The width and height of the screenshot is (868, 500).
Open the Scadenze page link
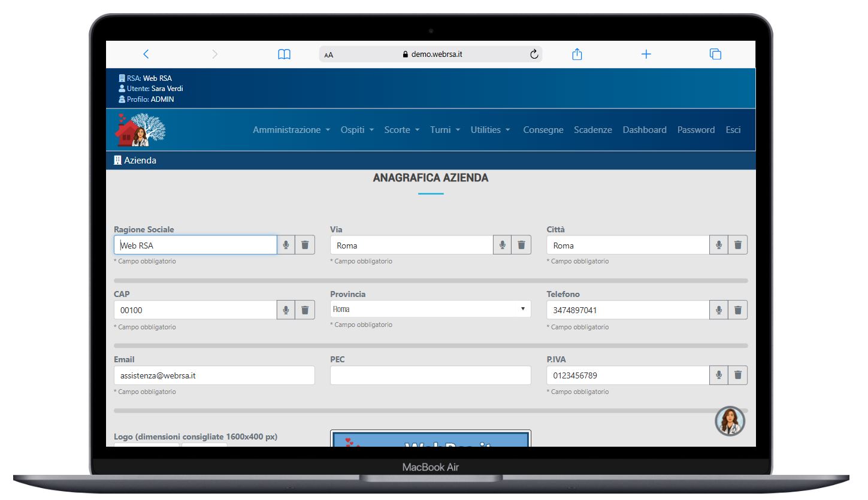click(x=592, y=130)
